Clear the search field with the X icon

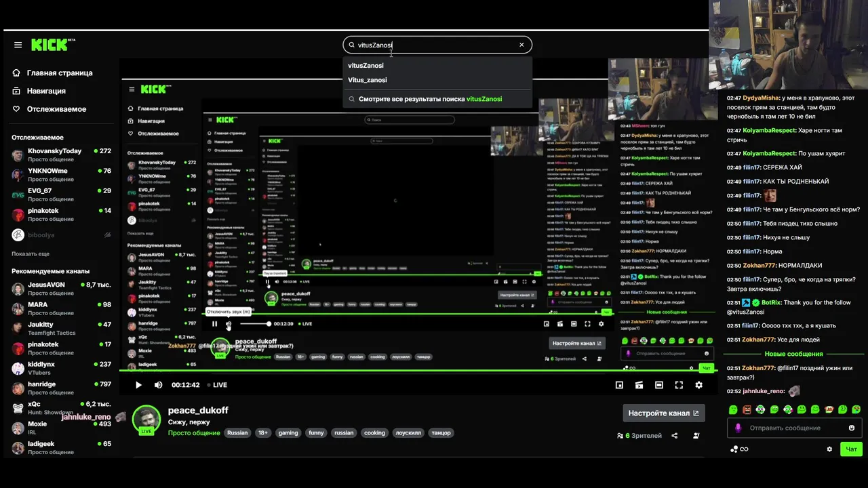(x=521, y=45)
